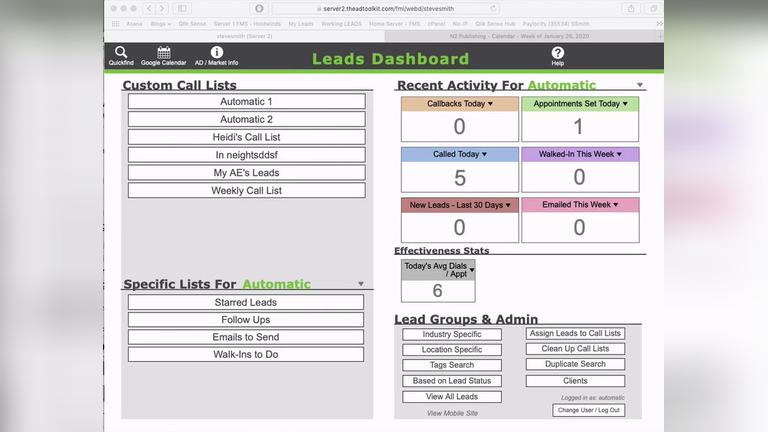Click Automatic name in Recent Activity heading

[561, 85]
